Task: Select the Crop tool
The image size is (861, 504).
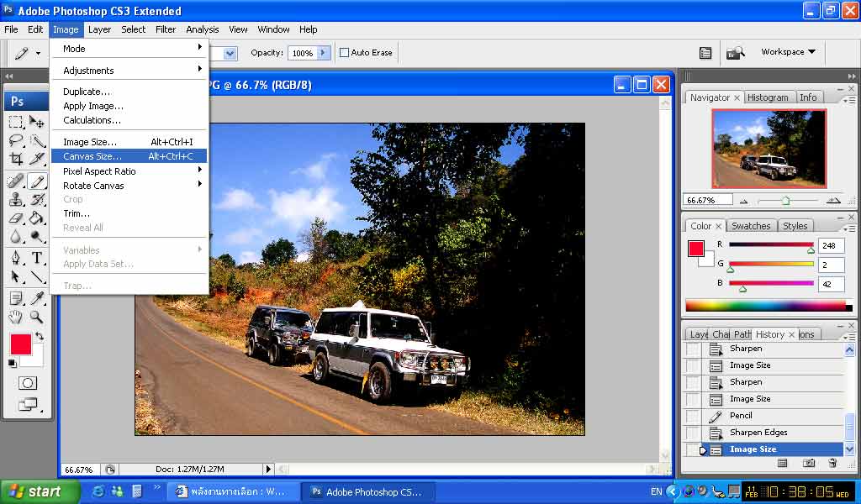Action: click(x=16, y=160)
